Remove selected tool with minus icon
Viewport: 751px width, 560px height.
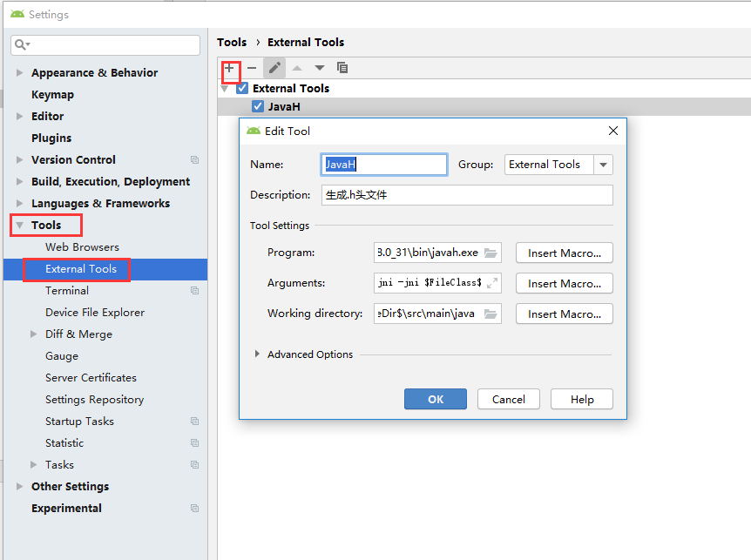[x=252, y=68]
